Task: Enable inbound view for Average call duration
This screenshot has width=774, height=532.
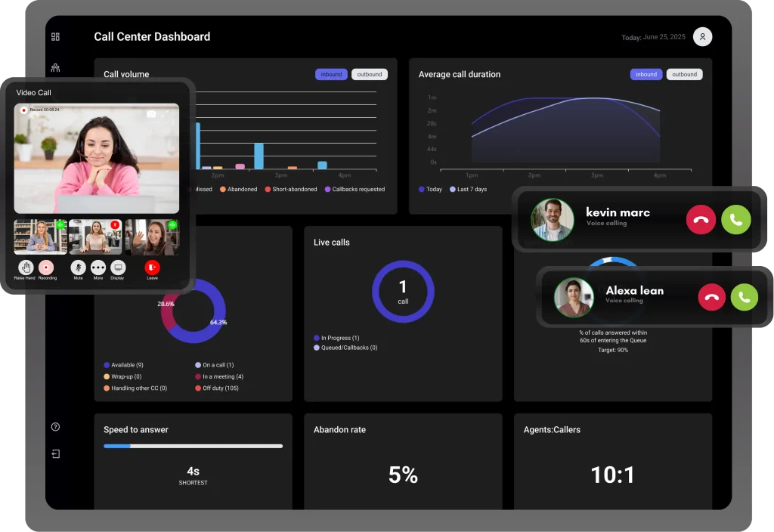Action: pos(646,74)
